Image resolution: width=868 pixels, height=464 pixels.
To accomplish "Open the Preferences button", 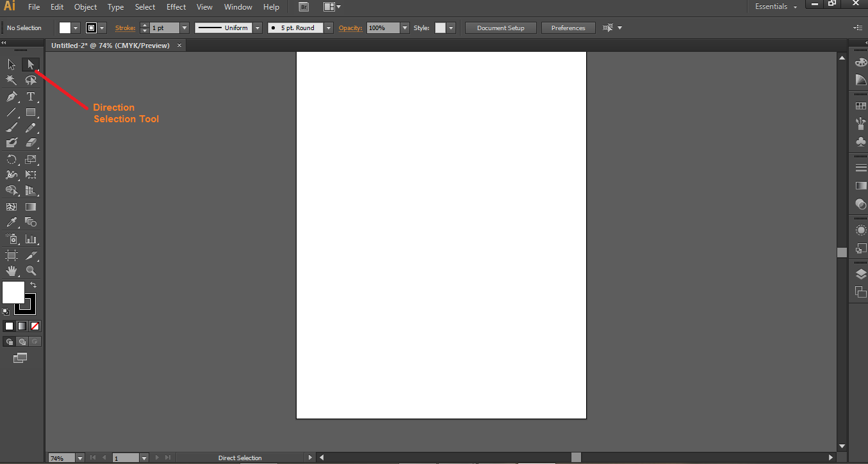I will pos(568,28).
